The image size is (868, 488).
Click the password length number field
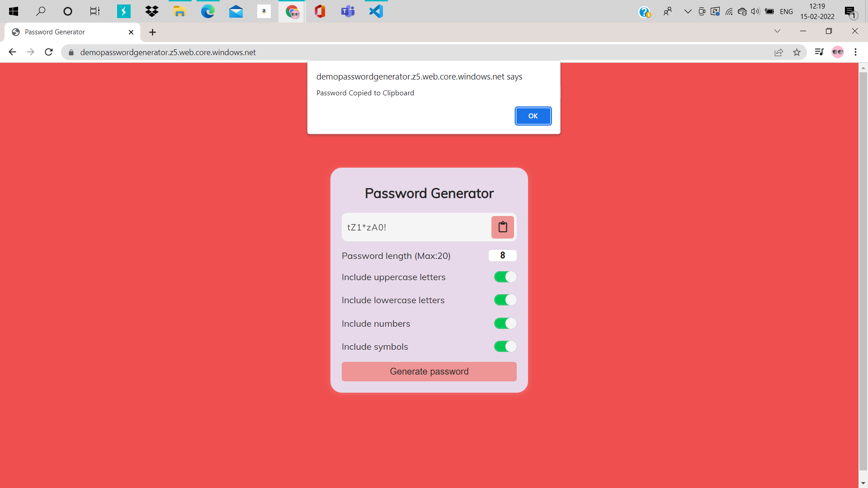(502, 255)
